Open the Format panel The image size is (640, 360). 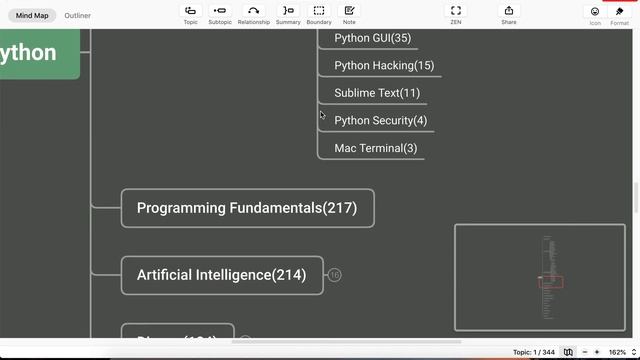click(x=619, y=16)
